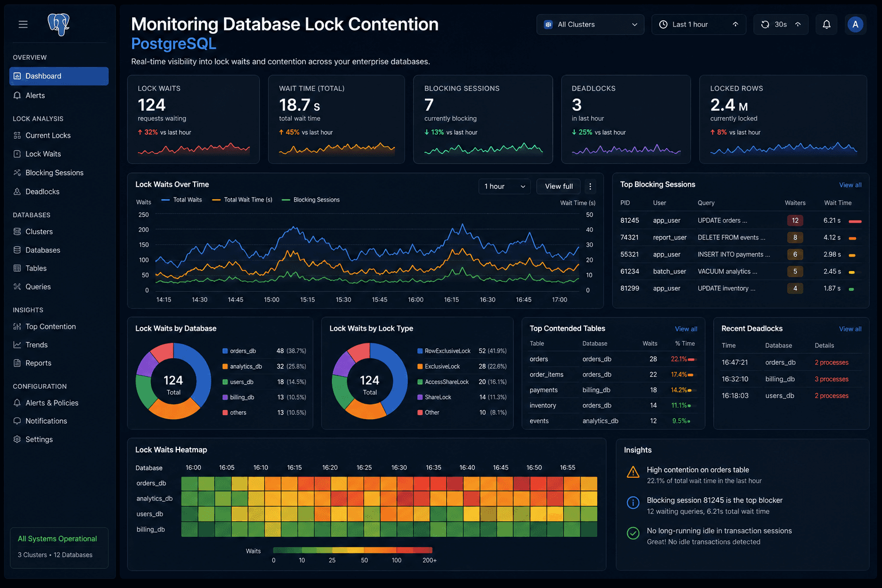
Task: Click the wait time bar for PID 81245
Action: click(x=855, y=221)
